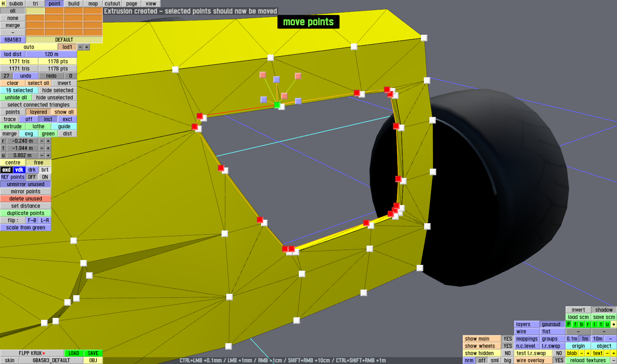The height and width of the screenshot is (364, 617).
Task: Toggle show wheels YES setting
Action: coord(508,346)
